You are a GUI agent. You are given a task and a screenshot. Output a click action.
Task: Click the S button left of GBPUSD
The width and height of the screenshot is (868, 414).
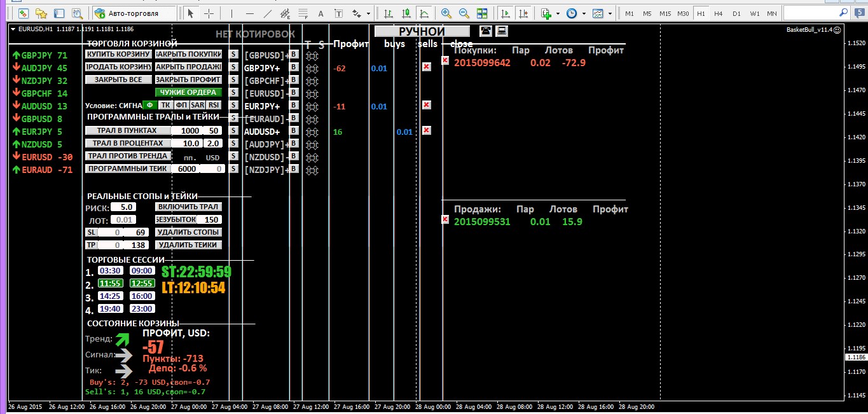tap(233, 55)
